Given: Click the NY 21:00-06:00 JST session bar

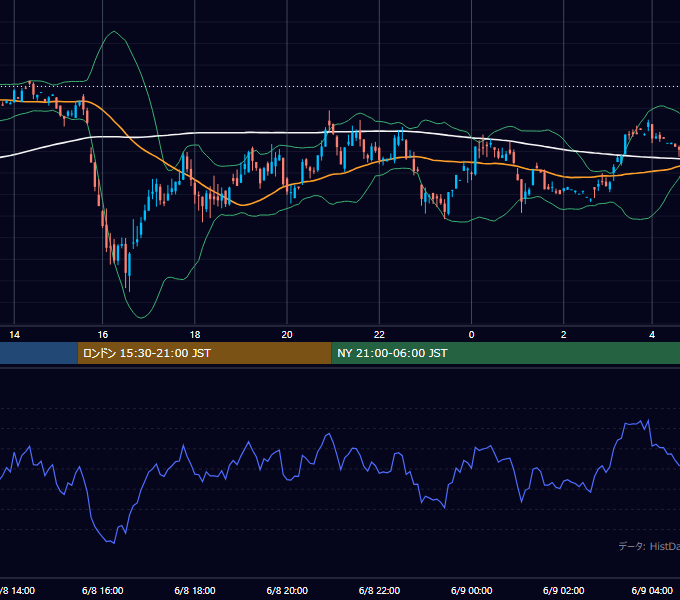Looking at the screenshot, I should click(x=505, y=353).
